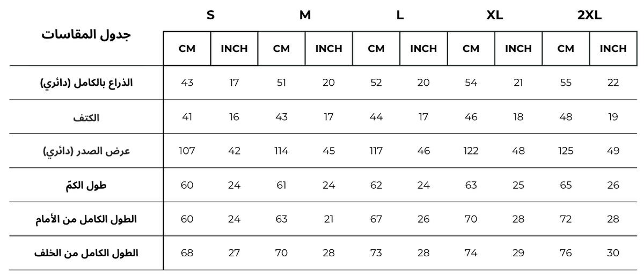This screenshot has height=274, width=644.
Task: Click the طول الكمّ row label
Action: click(86, 185)
